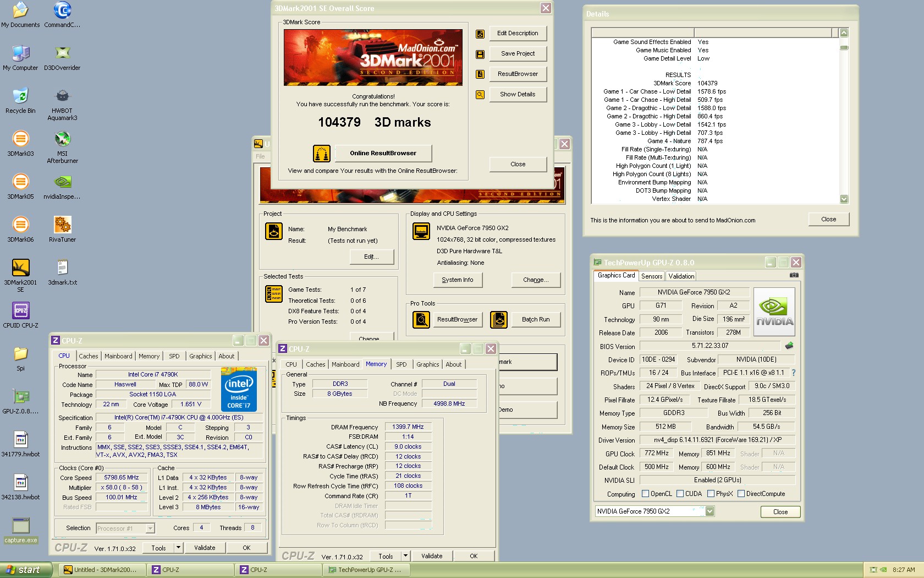This screenshot has width=924, height=578.
Task: Open CommandC desktop icon
Action: 62,15
